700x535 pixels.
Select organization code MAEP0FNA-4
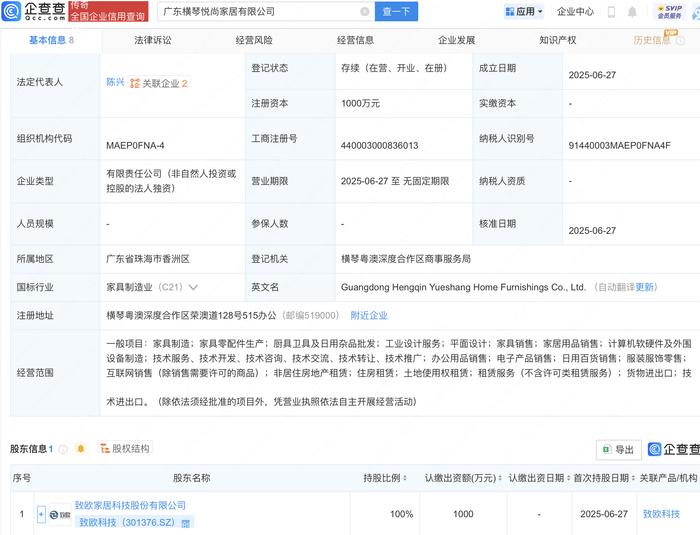[x=135, y=146]
